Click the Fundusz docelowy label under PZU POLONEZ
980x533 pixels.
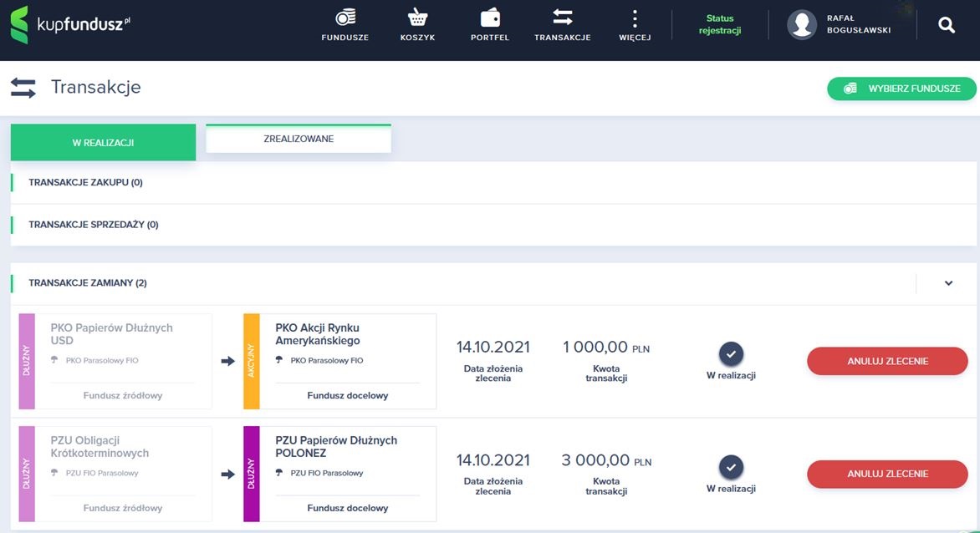pos(348,508)
